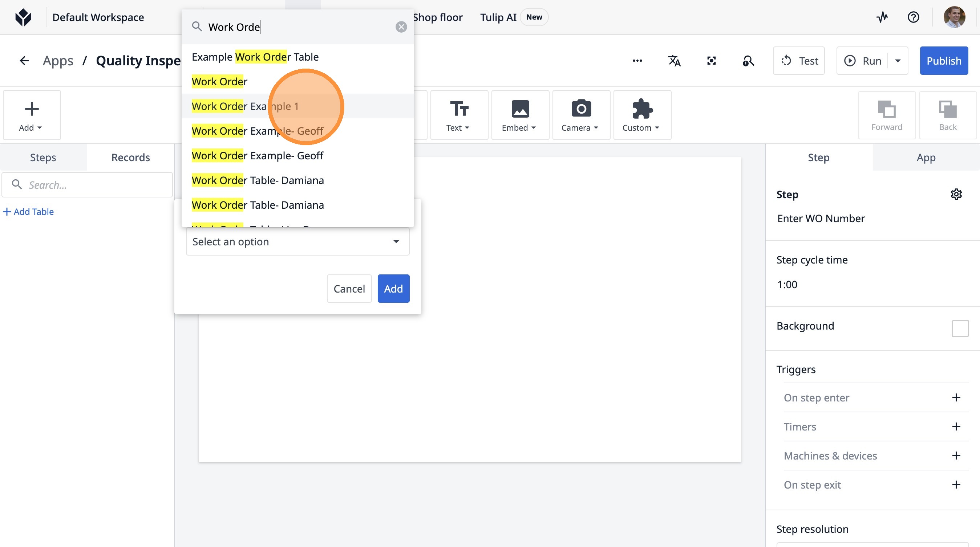Open the Run dropdown arrow
Image resolution: width=980 pixels, height=547 pixels.
click(x=898, y=61)
